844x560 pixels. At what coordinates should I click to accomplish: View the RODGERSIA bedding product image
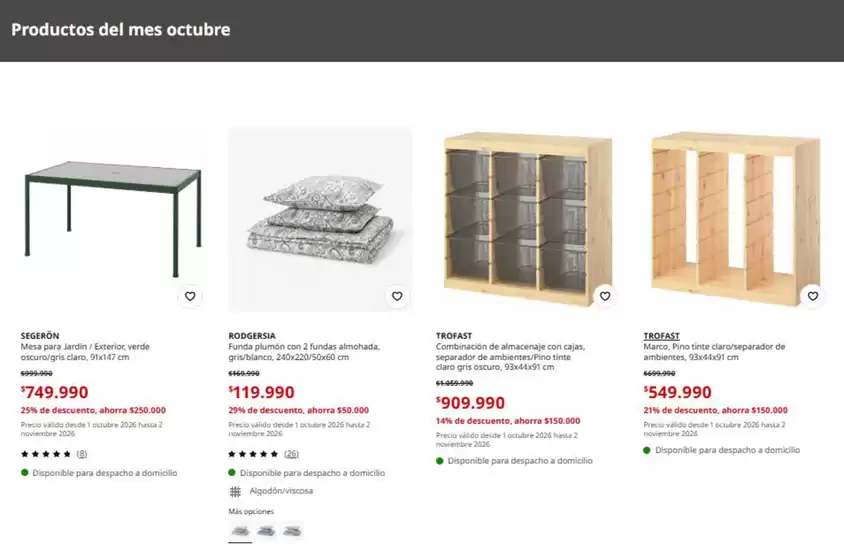pyautogui.click(x=320, y=219)
